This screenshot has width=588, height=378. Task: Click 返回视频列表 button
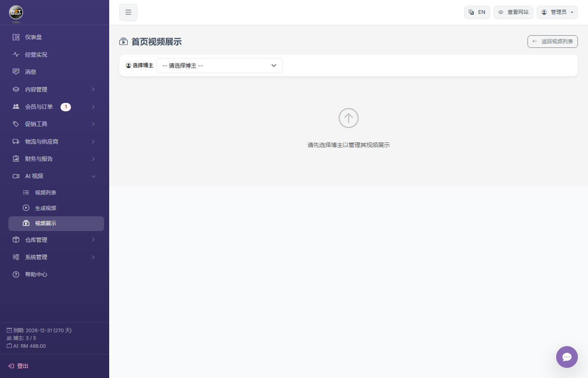(x=553, y=42)
